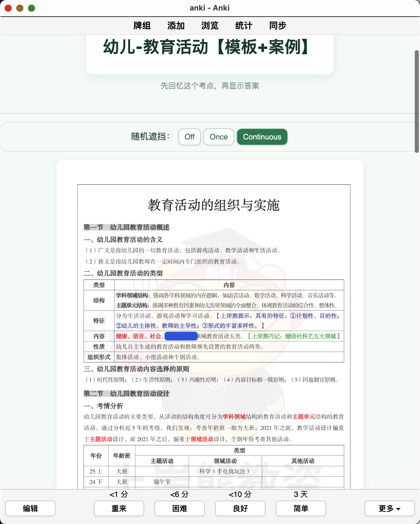Click the heading 一、考情分析
420x524 pixels.
coord(103,406)
